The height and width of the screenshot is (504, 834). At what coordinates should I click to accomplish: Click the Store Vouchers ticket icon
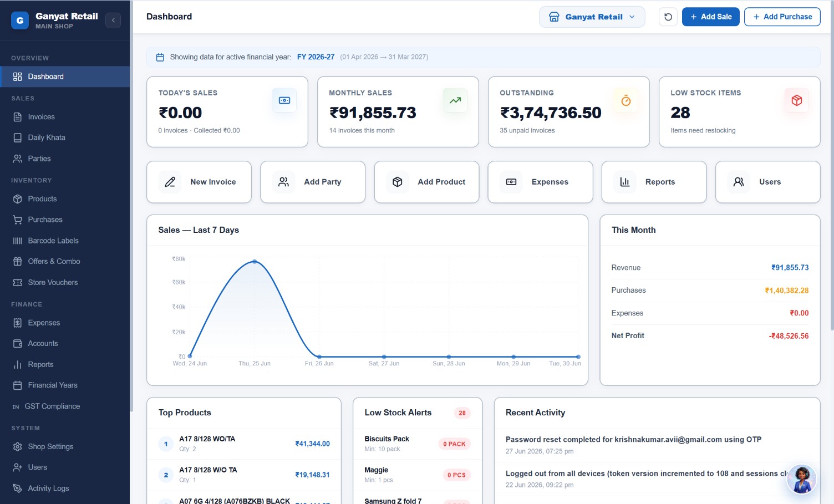(x=18, y=282)
